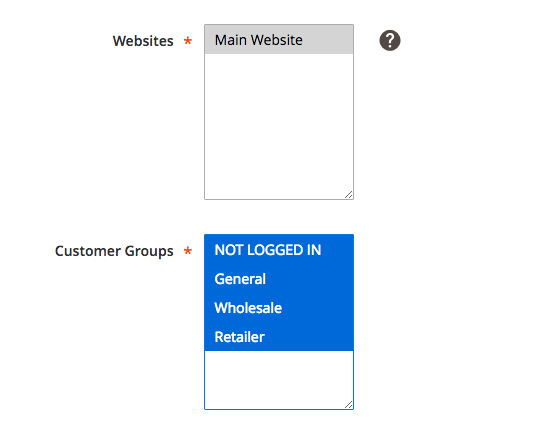Choose the General customer group

279,279
